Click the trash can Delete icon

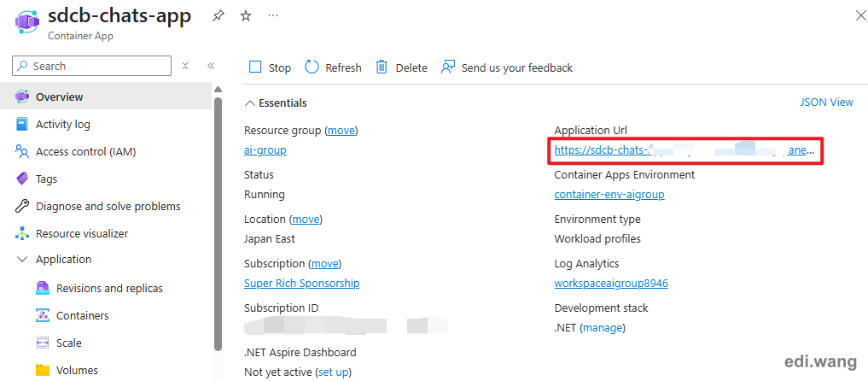tap(382, 67)
